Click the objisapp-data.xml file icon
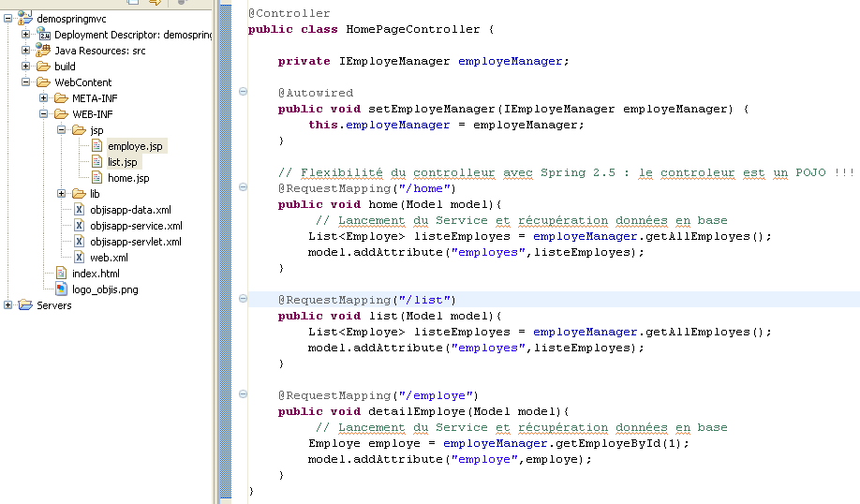 point(79,210)
